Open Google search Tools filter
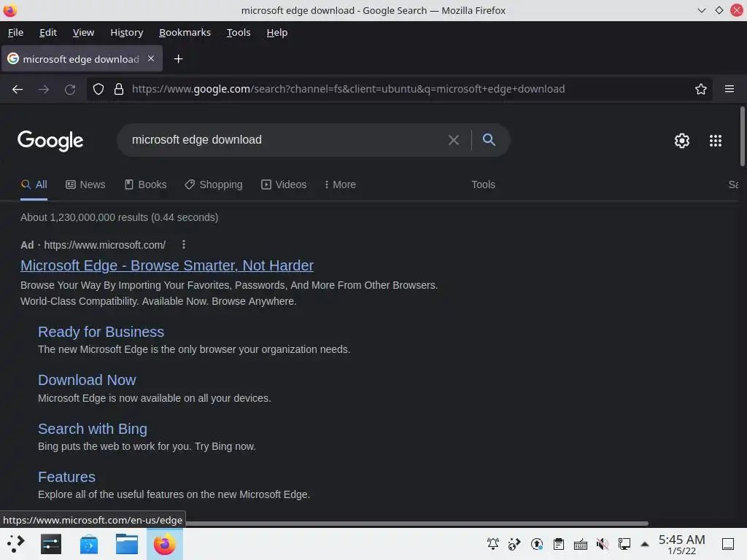Screen dimensions: 747x560 (483, 184)
